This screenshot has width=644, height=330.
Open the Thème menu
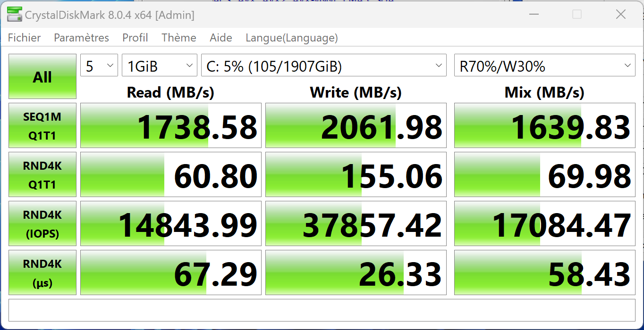click(x=178, y=38)
